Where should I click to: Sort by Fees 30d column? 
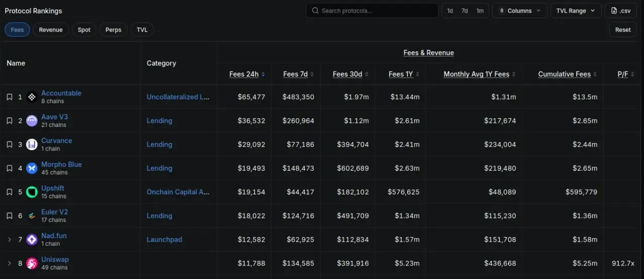click(350, 74)
